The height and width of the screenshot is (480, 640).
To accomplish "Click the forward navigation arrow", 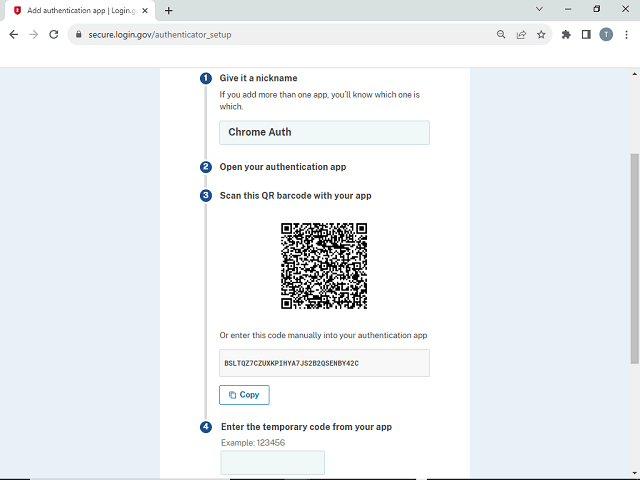I will [34, 35].
